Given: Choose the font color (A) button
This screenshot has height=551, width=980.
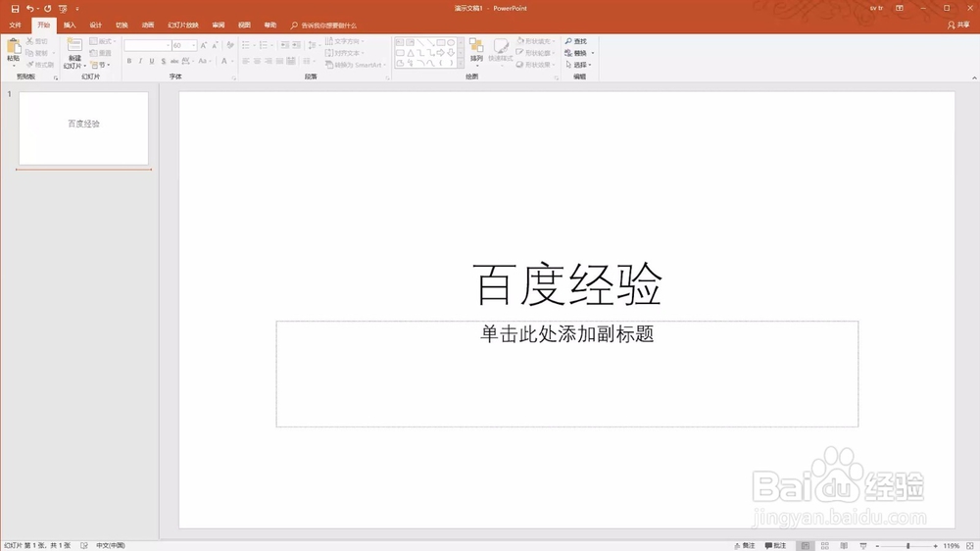Looking at the screenshot, I should click(224, 62).
